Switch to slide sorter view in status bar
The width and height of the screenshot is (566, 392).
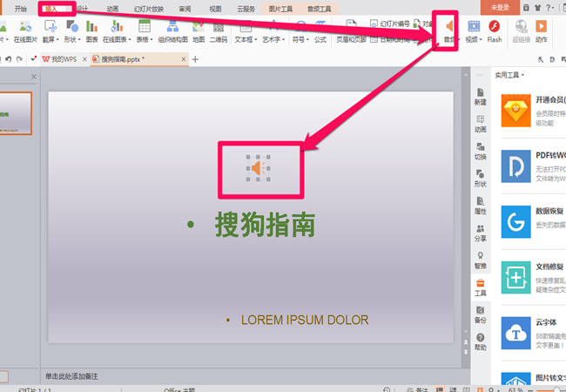[x=453, y=389]
